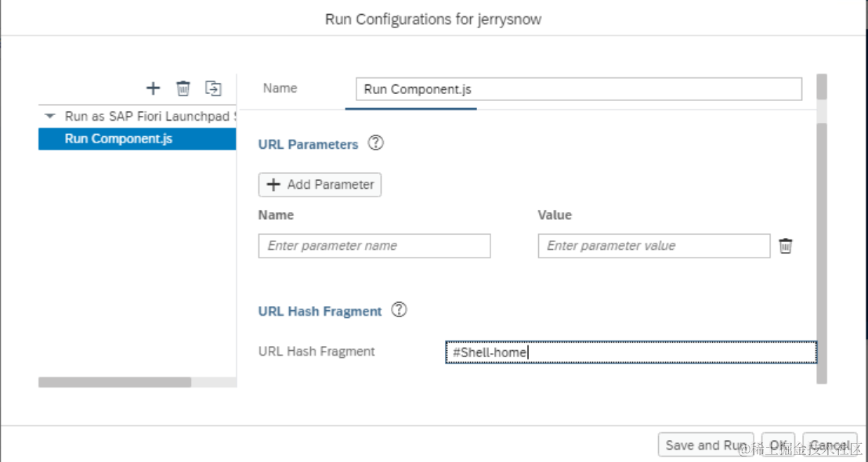Image resolution: width=868 pixels, height=462 pixels.
Task: Select the Run Component.js configuration
Action: click(119, 139)
